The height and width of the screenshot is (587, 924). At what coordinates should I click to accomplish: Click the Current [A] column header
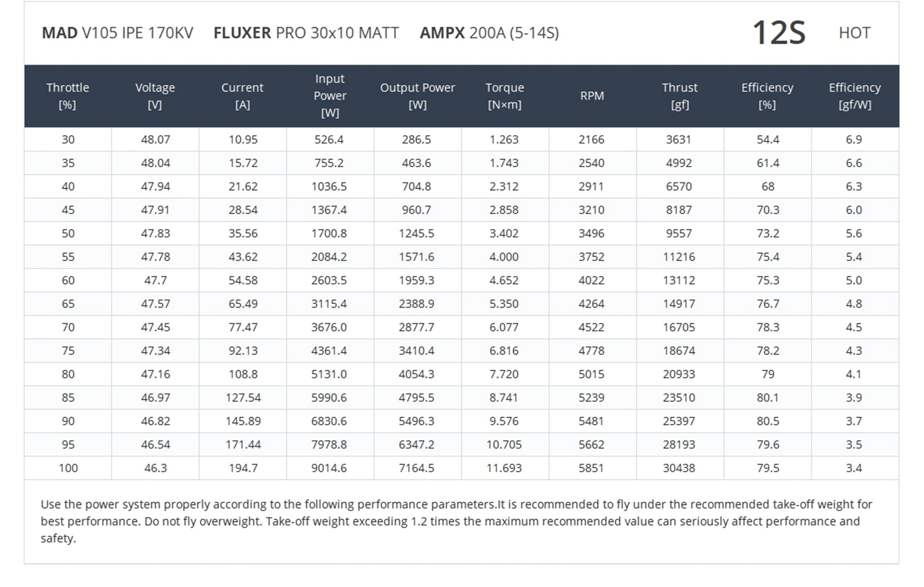[x=242, y=96]
